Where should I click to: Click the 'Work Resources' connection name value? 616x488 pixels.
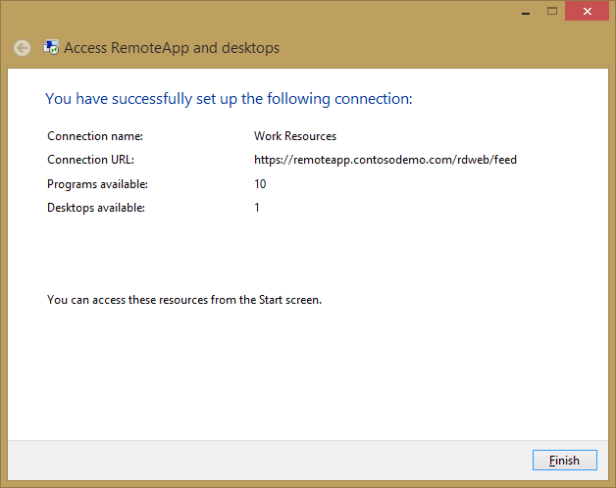click(x=295, y=135)
